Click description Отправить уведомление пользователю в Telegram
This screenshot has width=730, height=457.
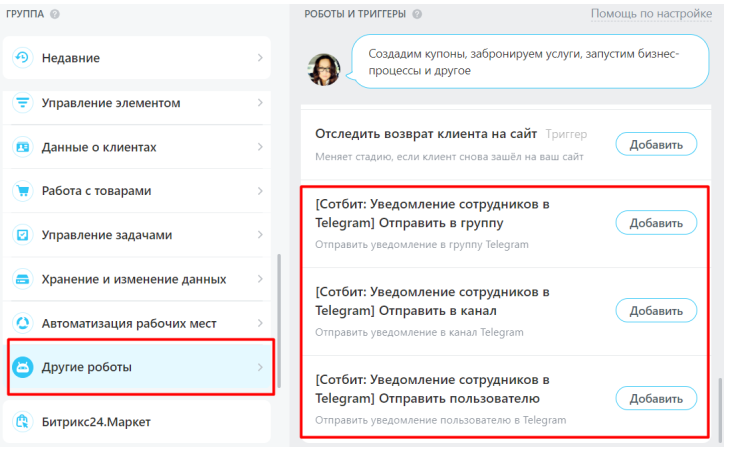coord(440,420)
